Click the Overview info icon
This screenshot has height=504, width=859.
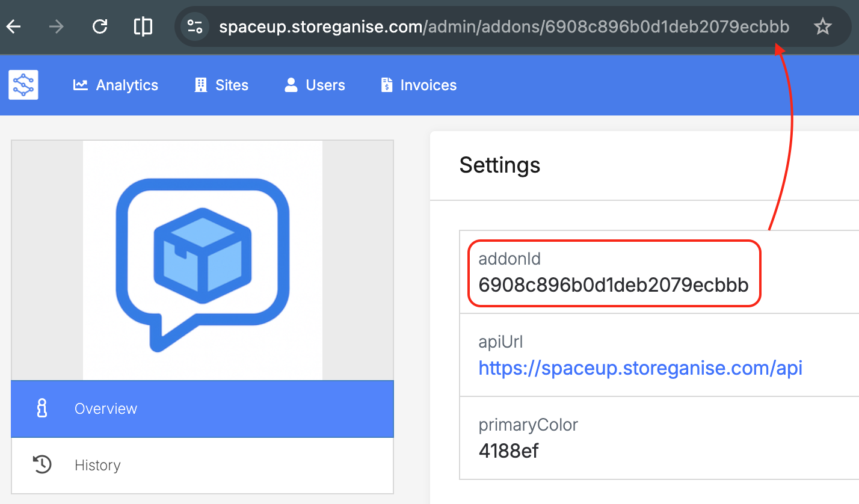click(42, 409)
